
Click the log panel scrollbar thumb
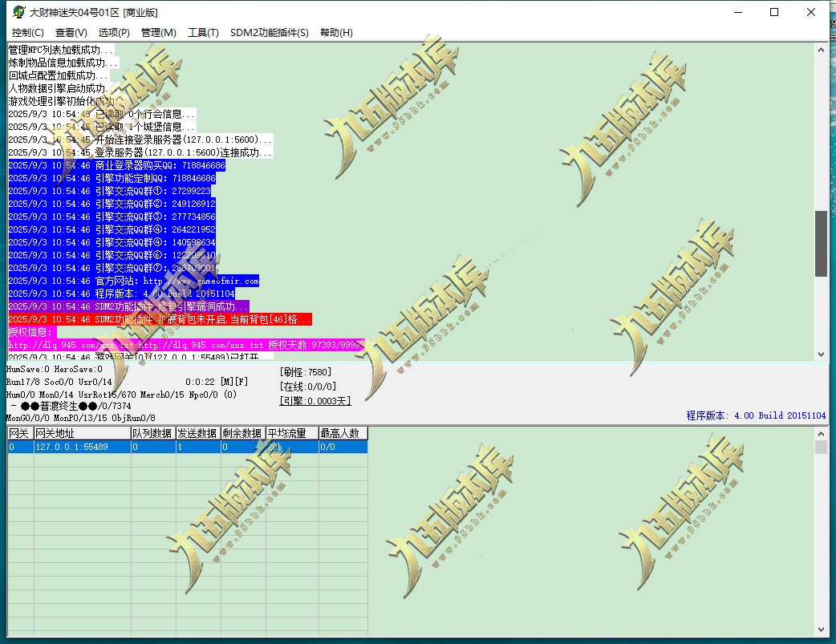[821, 244]
